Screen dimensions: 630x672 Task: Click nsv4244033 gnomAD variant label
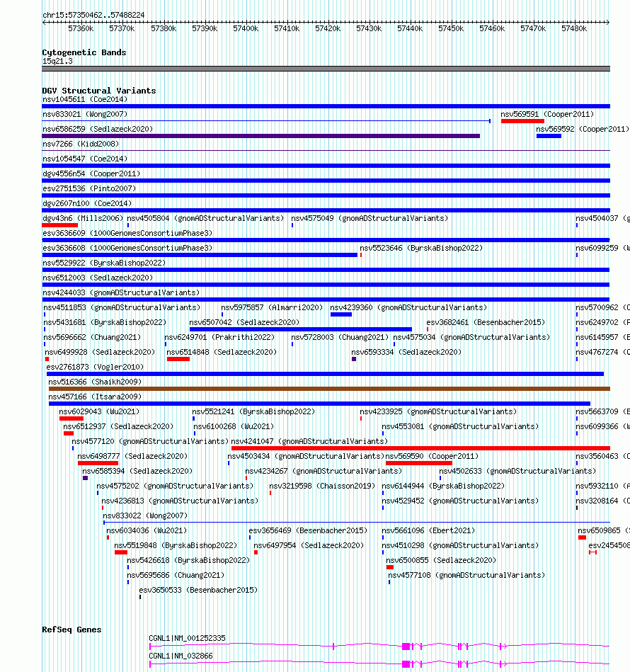coord(121,292)
